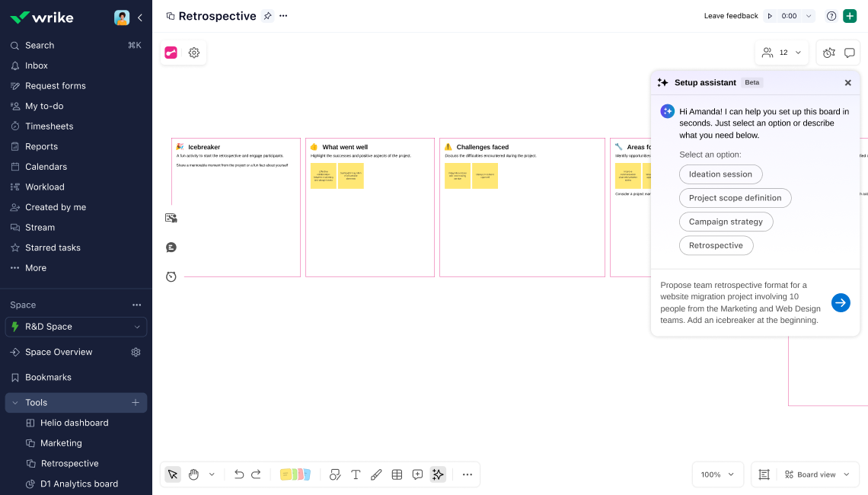Click the comment bubble icon in the toolbar
The image size is (868, 495).
[x=417, y=474]
